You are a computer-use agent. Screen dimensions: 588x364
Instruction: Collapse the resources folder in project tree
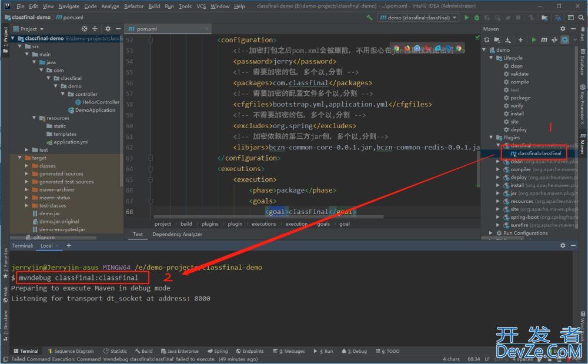tap(34, 118)
